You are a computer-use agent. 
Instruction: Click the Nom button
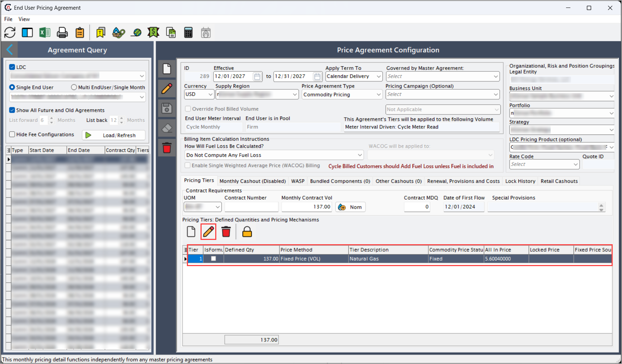point(350,207)
